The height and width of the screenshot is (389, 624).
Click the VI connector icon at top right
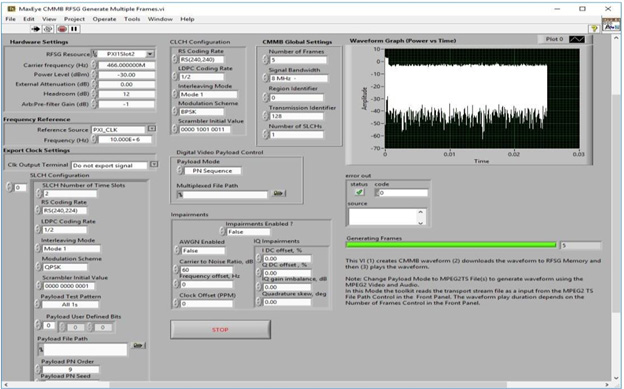[x=611, y=24]
